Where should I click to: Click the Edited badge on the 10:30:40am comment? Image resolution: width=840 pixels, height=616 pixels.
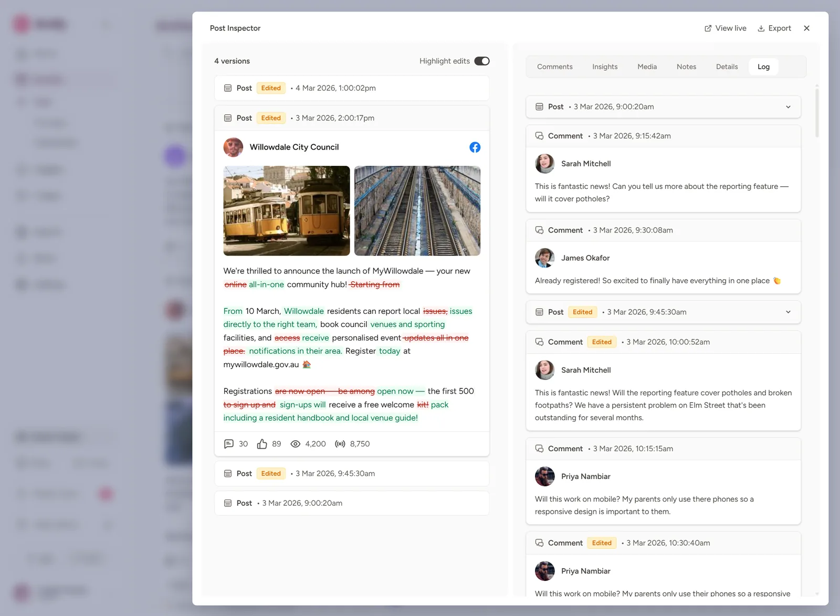602,543
